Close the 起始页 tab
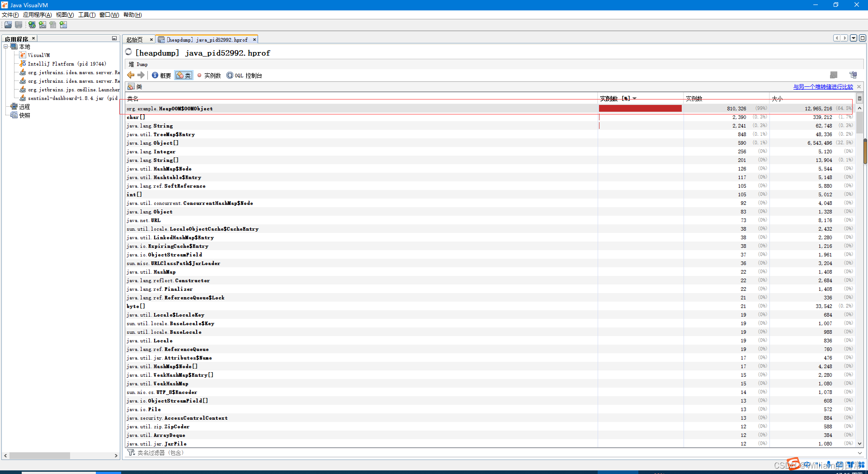Image resolution: width=868 pixels, height=474 pixels. (x=151, y=40)
